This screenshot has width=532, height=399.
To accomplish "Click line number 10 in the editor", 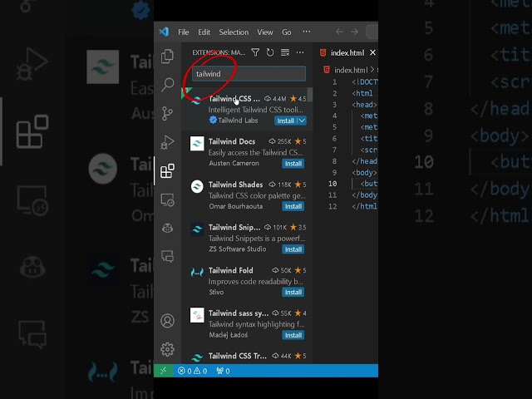I will tap(332, 184).
